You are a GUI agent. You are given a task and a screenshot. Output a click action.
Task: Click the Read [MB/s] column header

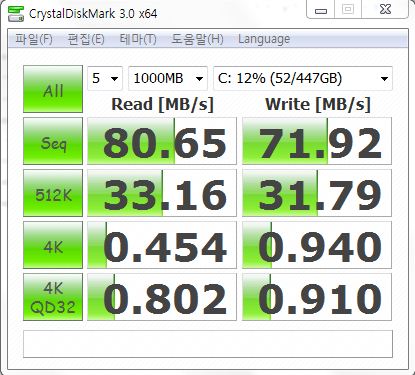[x=162, y=105]
